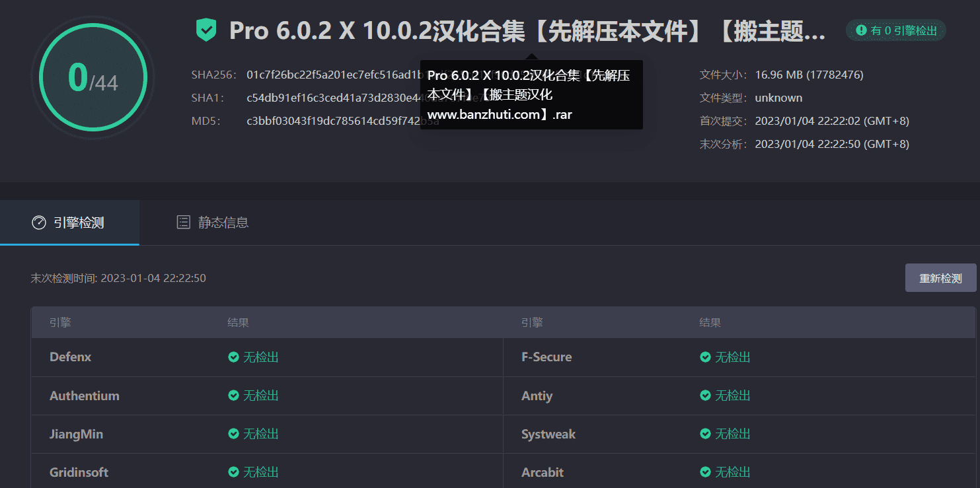Click the F-Secure engine name
Screen dimensions: 980x488
pyautogui.click(x=547, y=357)
